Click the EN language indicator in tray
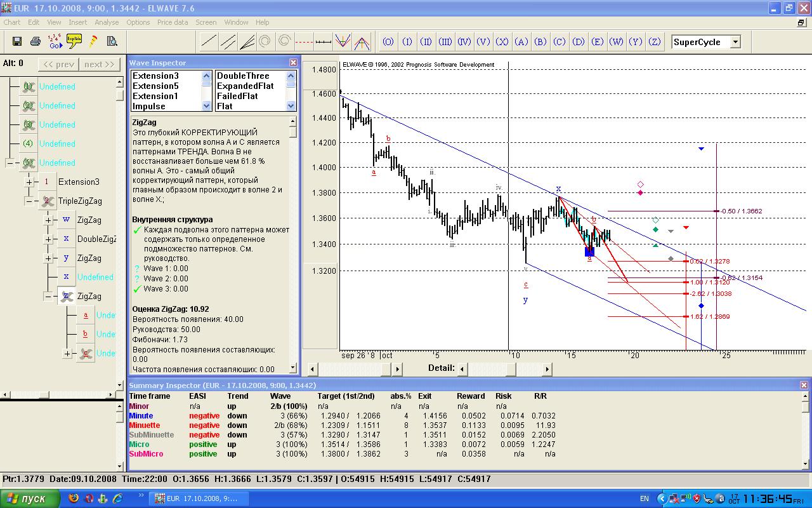 [644, 498]
